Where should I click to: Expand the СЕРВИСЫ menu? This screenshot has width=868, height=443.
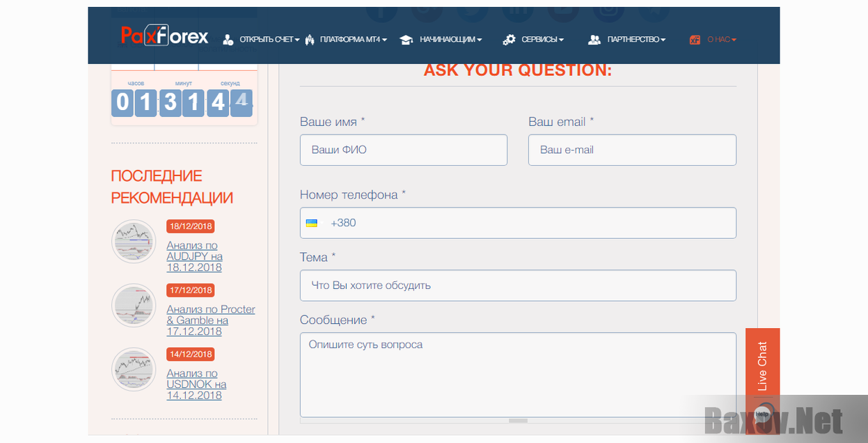(543, 40)
